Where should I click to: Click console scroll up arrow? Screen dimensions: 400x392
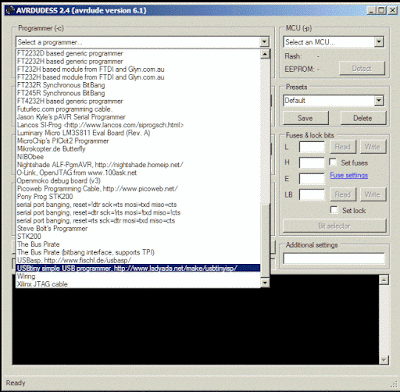tap(384, 279)
